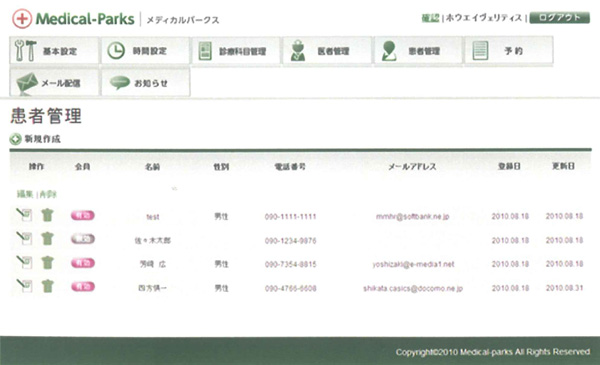Image resolution: width=600 pixels, height=365 pixels.
Task: Open 診療科目管理 menu item
Action: [x=236, y=51]
